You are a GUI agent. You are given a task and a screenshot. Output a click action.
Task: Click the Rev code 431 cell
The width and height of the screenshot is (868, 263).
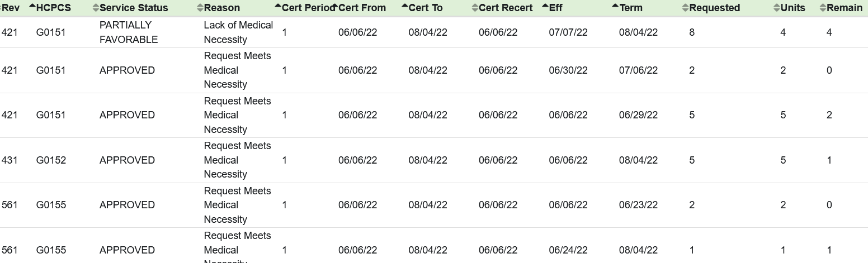(x=10, y=160)
